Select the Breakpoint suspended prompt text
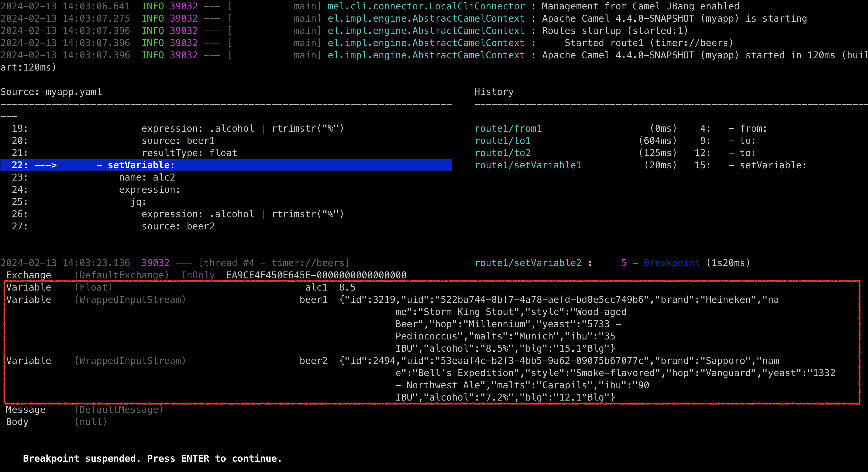The image size is (868, 472). pyautogui.click(x=152, y=459)
